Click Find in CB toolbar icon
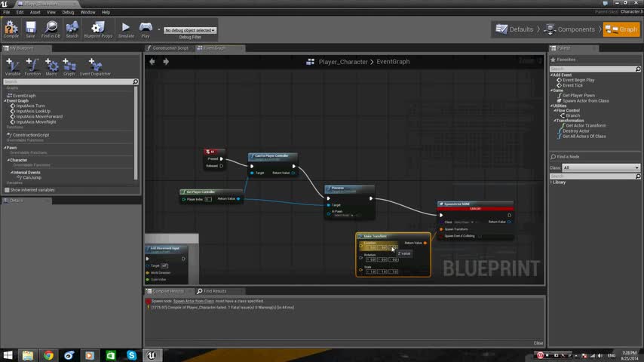The width and height of the screenshot is (644, 362). 51,29
